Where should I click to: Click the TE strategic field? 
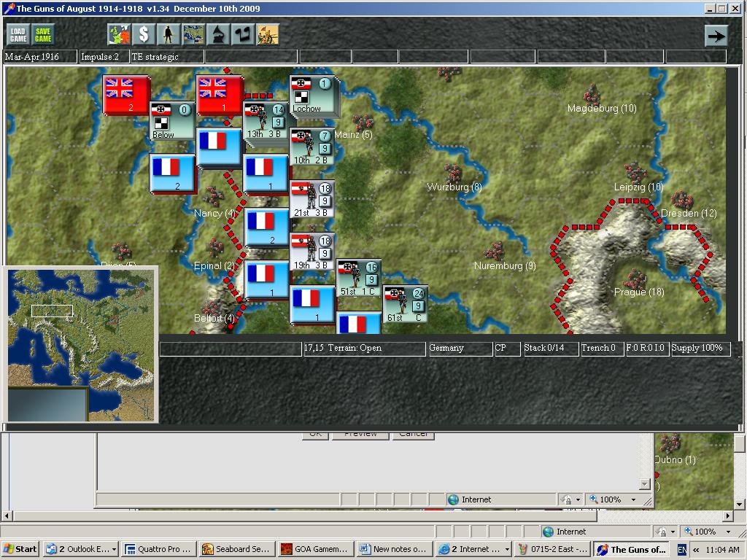pos(167,57)
